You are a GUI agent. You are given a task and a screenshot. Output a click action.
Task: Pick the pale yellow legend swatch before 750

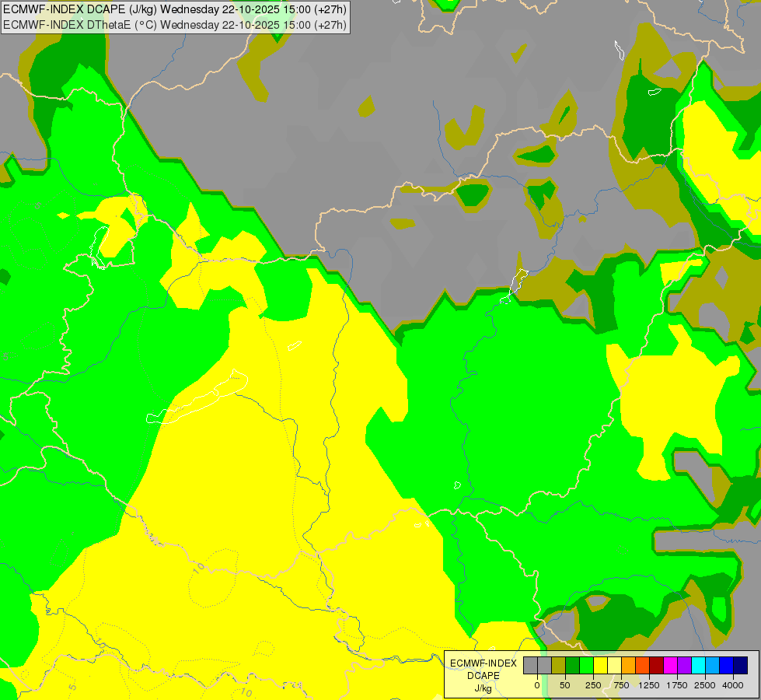click(614, 665)
